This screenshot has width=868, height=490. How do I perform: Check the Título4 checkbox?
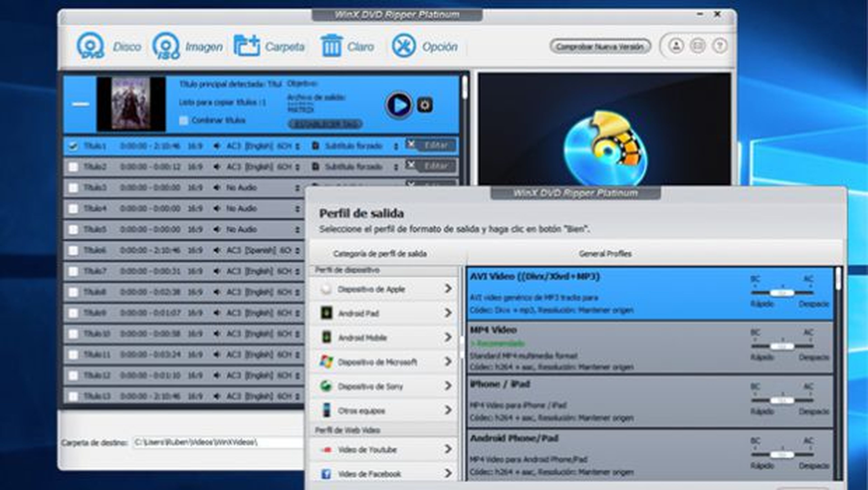pyautogui.click(x=73, y=209)
